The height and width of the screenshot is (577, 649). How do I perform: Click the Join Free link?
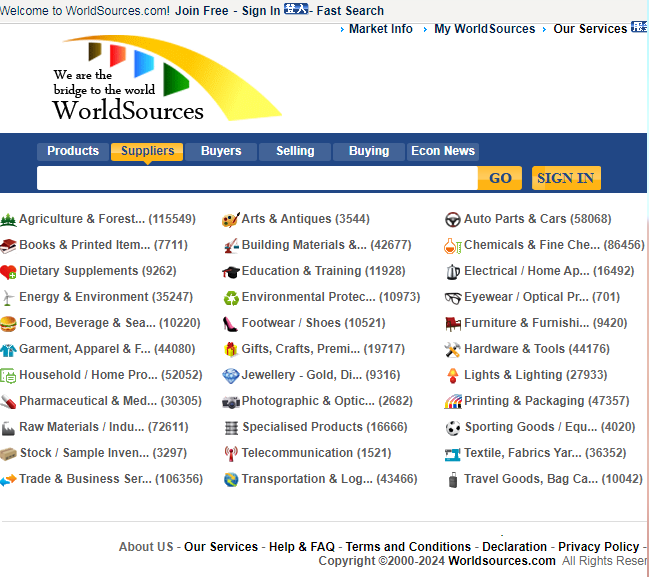pyautogui.click(x=202, y=11)
